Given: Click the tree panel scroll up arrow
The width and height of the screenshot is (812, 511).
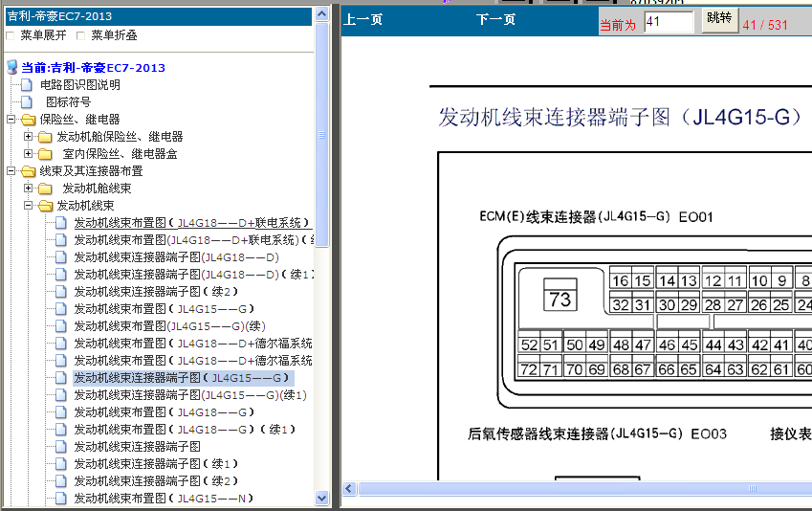Looking at the screenshot, I should click(x=321, y=14).
